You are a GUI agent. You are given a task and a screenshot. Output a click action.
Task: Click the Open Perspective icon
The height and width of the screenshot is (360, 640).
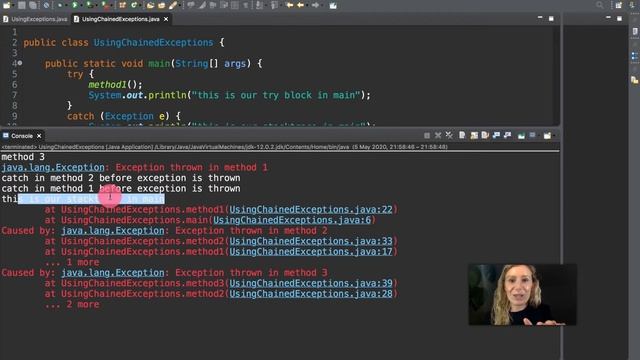tap(619, 5)
